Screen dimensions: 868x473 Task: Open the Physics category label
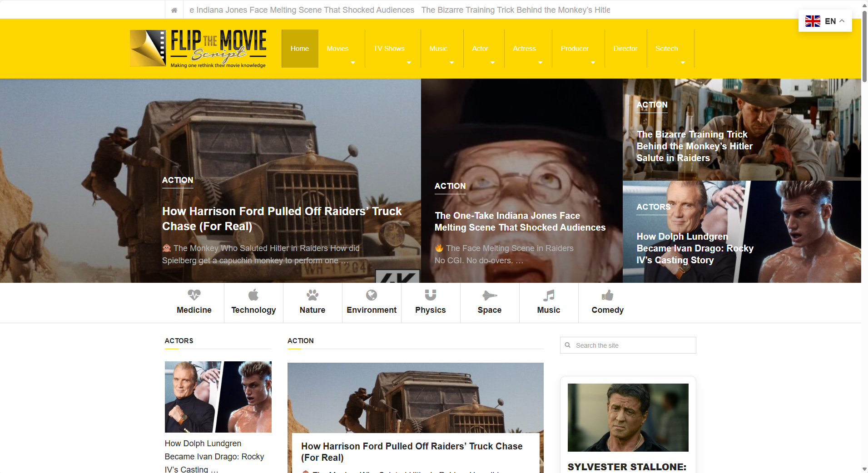pos(431,310)
